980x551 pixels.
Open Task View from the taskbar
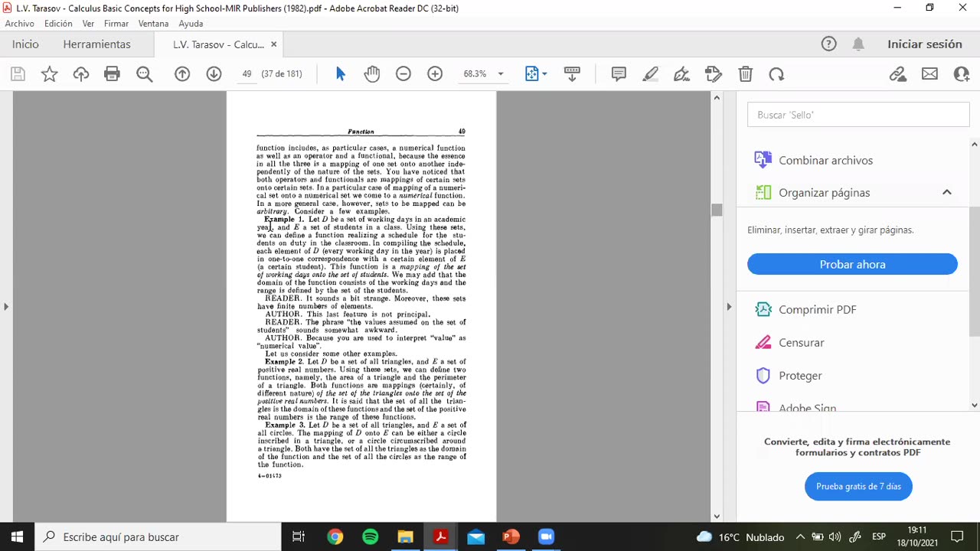pos(299,536)
